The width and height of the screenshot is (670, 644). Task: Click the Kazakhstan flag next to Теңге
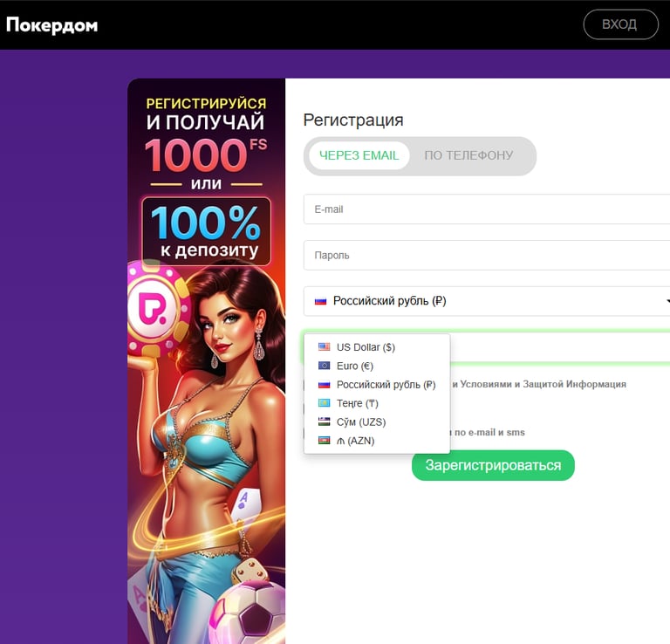pyautogui.click(x=324, y=403)
